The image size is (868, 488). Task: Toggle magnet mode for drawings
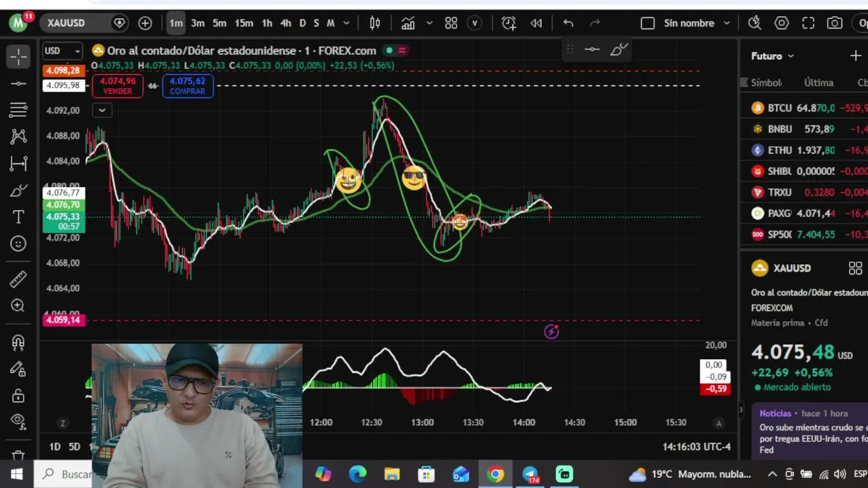point(18,342)
